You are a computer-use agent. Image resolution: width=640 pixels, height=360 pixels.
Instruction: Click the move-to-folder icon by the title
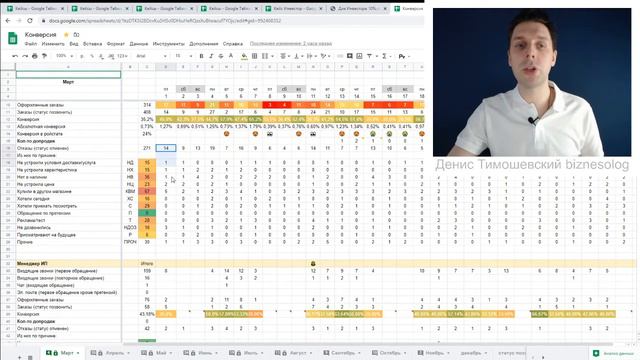click(76, 35)
